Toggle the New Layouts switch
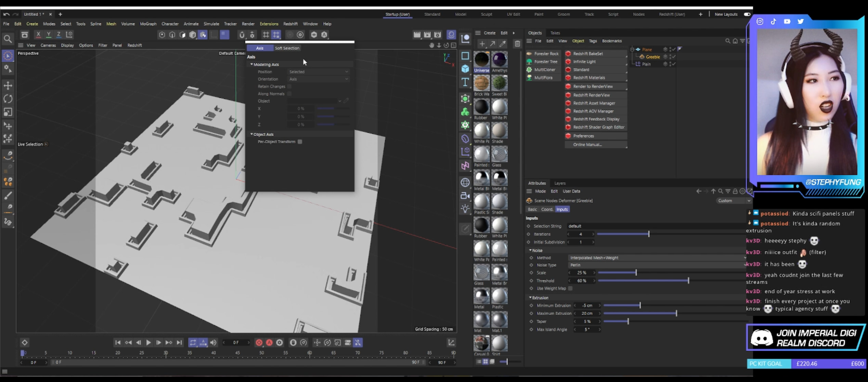 [747, 14]
